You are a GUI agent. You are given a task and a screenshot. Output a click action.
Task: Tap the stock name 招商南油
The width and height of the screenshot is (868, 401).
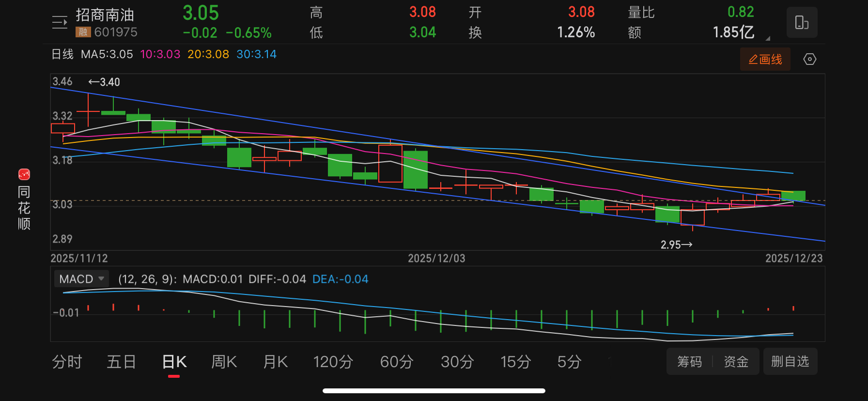click(x=105, y=15)
